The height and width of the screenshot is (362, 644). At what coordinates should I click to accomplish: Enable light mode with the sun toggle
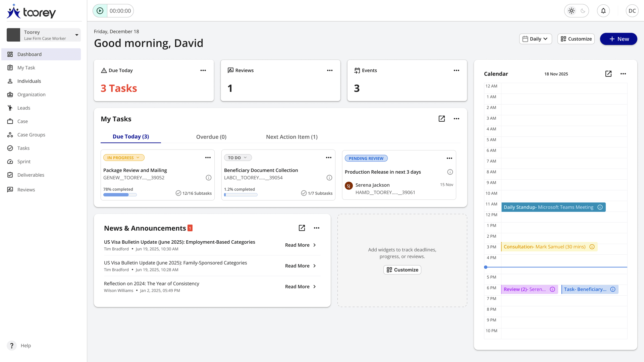571,10
